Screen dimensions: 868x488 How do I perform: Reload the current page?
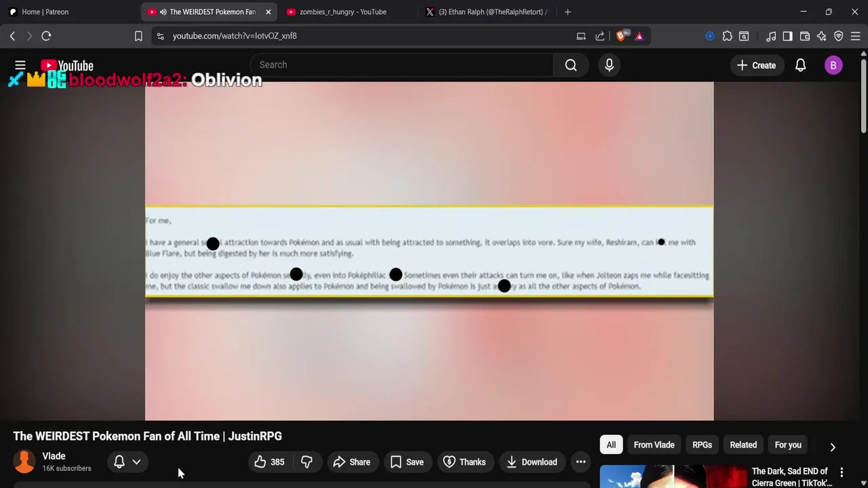(46, 36)
